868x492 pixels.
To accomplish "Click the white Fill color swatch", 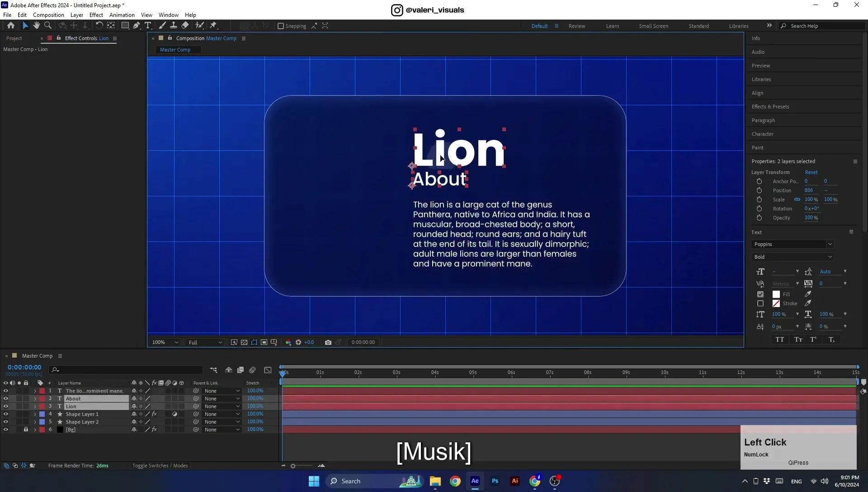I will click(x=776, y=294).
